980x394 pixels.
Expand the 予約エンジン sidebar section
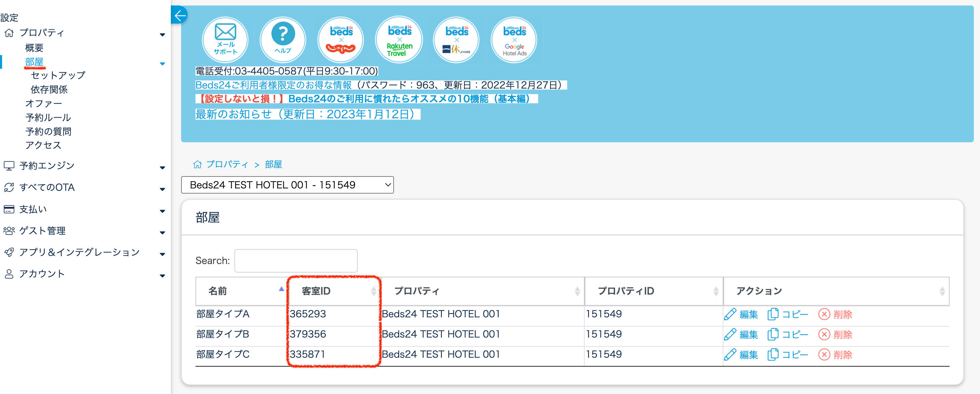click(47, 166)
